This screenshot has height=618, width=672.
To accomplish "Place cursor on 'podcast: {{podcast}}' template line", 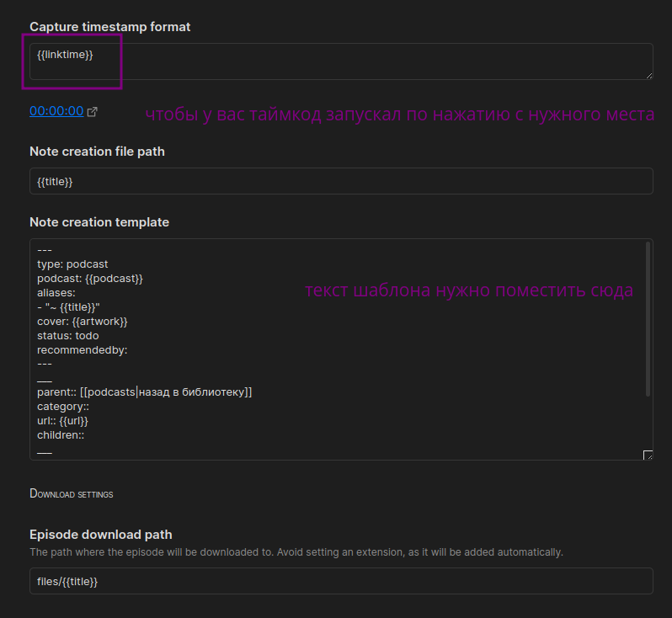I will point(90,279).
